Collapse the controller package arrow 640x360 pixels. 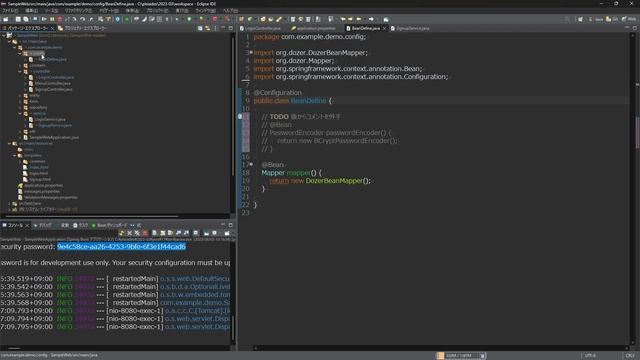(20, 71)
